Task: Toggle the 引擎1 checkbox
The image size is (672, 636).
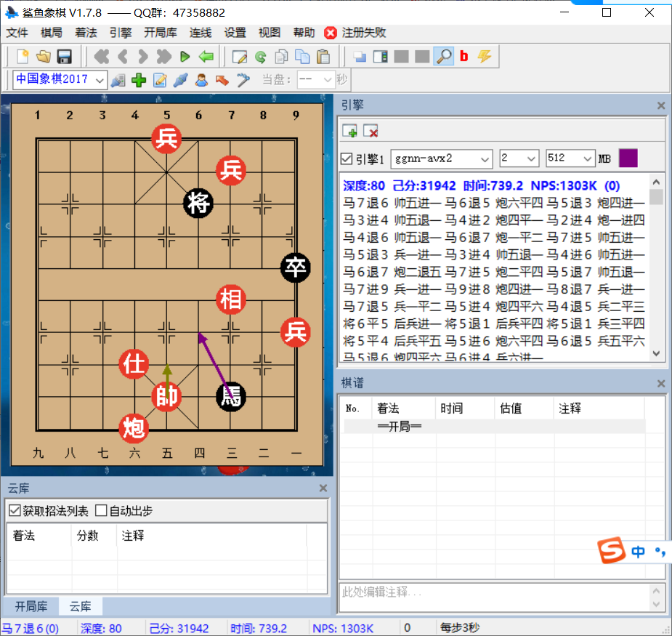Action: pos(347,158)
